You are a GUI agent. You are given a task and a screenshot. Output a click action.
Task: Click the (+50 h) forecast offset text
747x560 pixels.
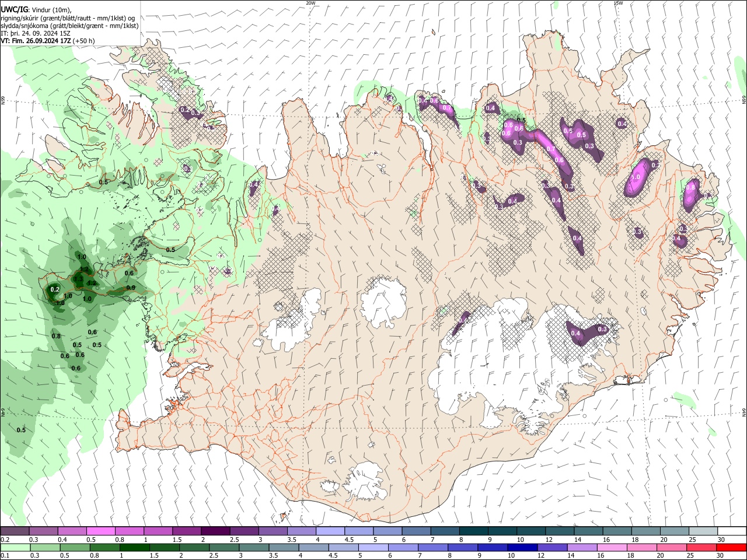[x=84, y=41]
